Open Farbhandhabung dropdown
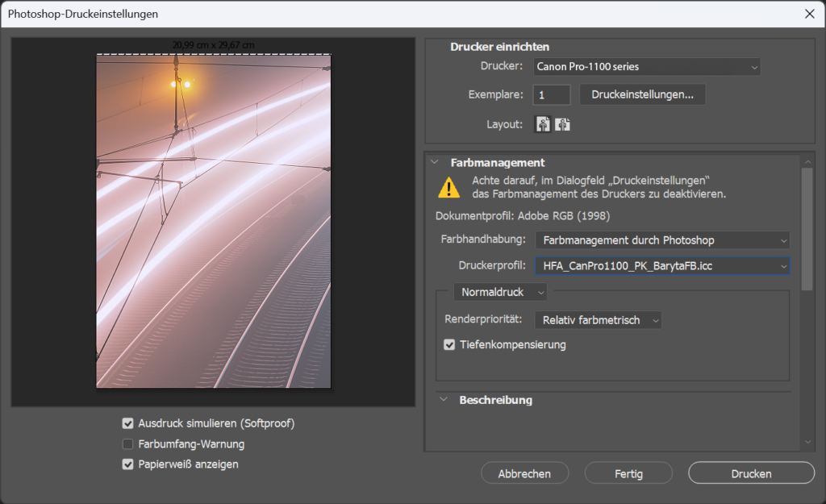Image resolution: width=826 pixels, height=504 pixels. [x=661, y=240]
